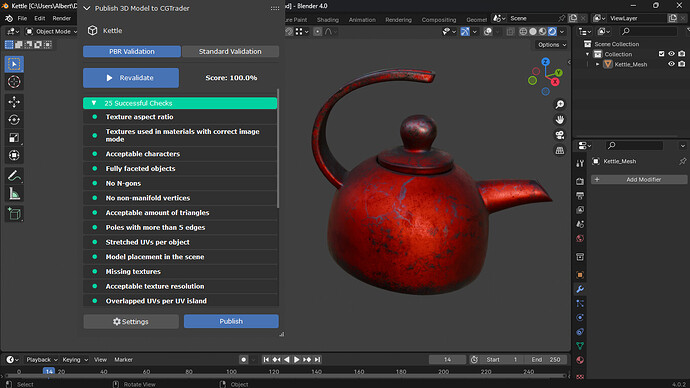690x388 pixels.
Task: Open the Render properties tab
Action: tap(580, 181)
